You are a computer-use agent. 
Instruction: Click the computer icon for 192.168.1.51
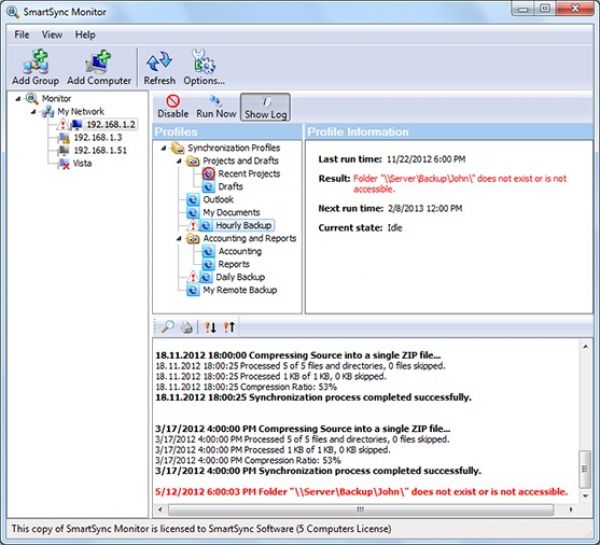tap(63, 150)
